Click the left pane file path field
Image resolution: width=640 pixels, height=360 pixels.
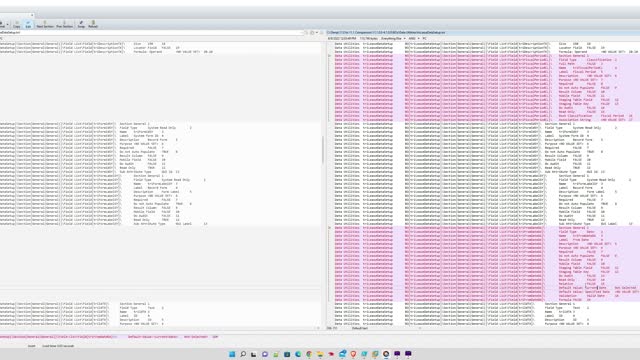[x=151, y=33]
